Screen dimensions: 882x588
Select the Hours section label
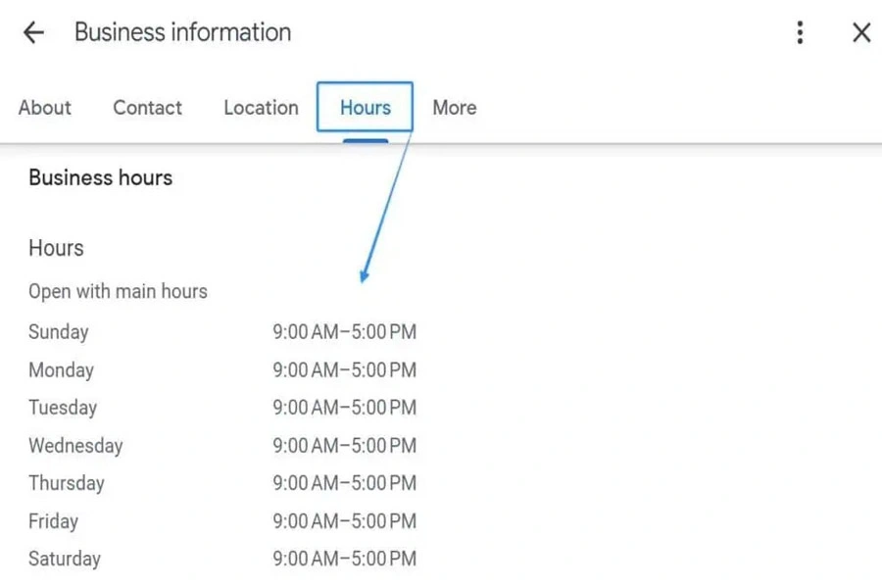(56, 248)
